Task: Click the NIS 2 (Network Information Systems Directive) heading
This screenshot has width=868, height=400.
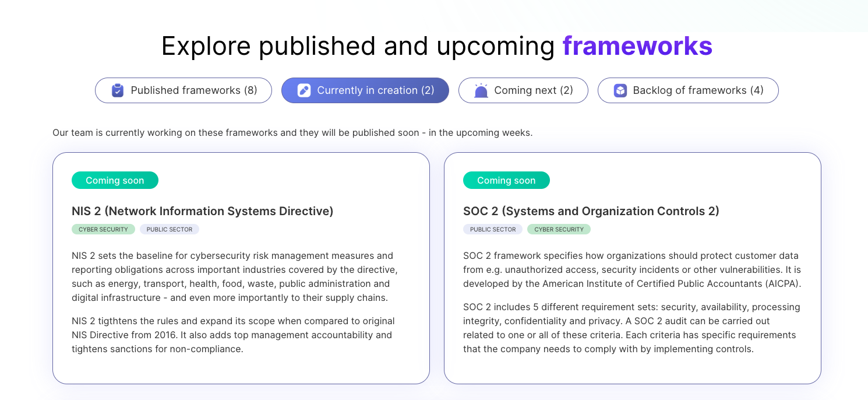Action: 202,211
